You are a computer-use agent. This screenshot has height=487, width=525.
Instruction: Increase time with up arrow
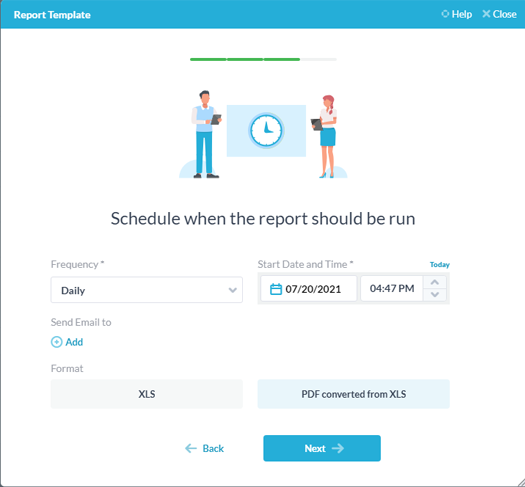[x=435, y=282]
